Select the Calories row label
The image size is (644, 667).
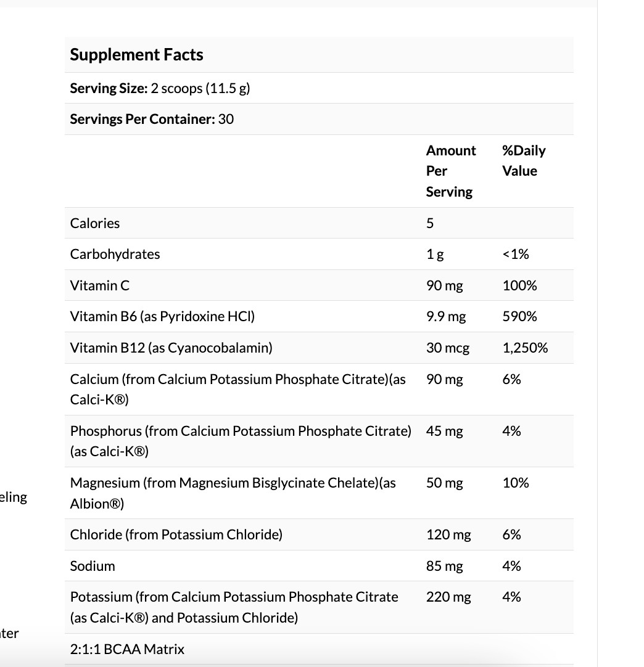[94, 223]
